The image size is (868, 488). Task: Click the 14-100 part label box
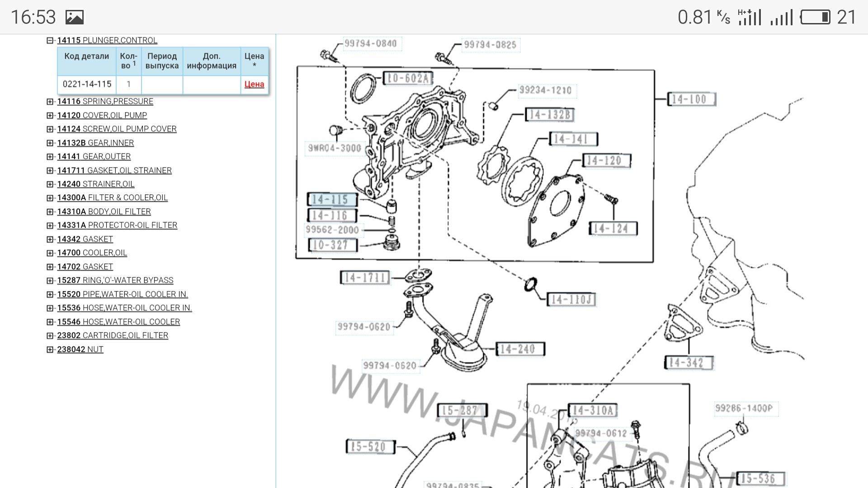tap(691, 99)
